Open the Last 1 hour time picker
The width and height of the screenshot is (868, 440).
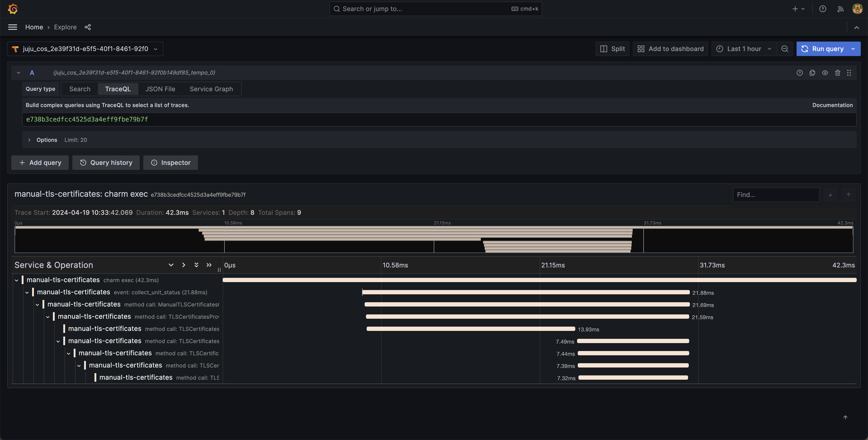point(744,49)
